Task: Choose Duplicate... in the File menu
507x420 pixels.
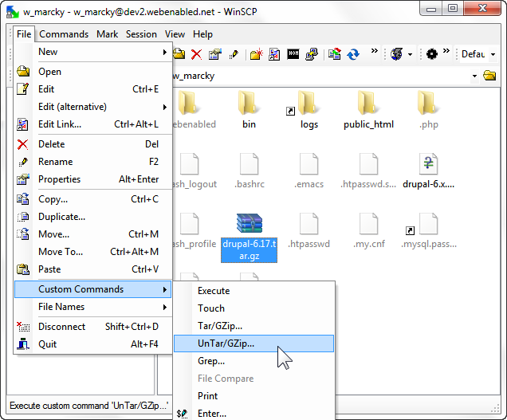Action: (x=93, y=216)
